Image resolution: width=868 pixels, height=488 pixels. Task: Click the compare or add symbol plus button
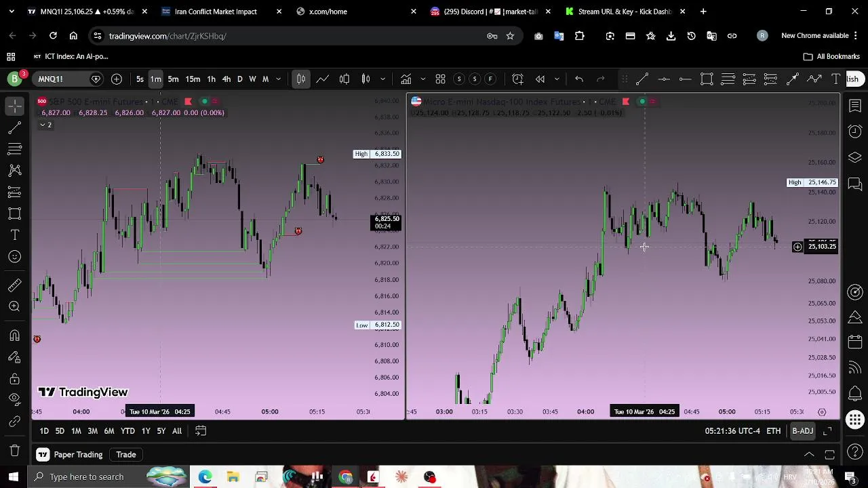[117, 79]
